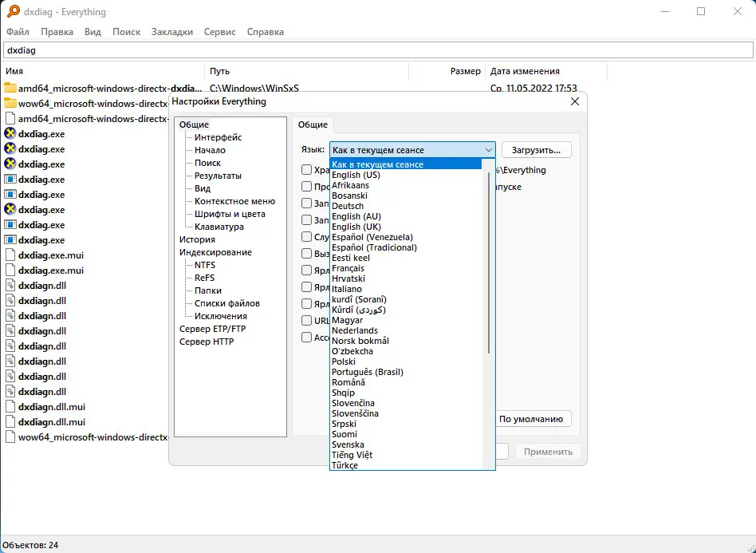Sort results by Путь column header
The width and height of the screenshot is (756, 553).
[x=307, y=71]
